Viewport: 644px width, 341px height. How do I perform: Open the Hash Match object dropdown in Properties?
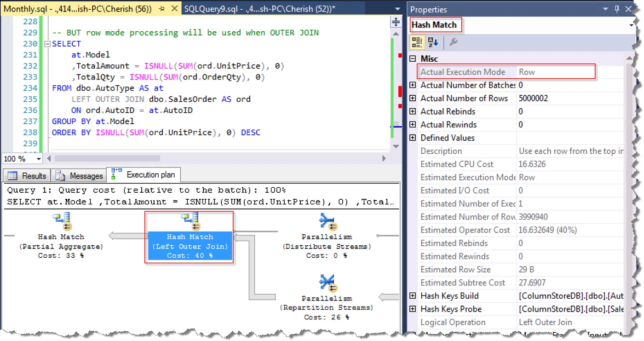[x=632, y=25]
